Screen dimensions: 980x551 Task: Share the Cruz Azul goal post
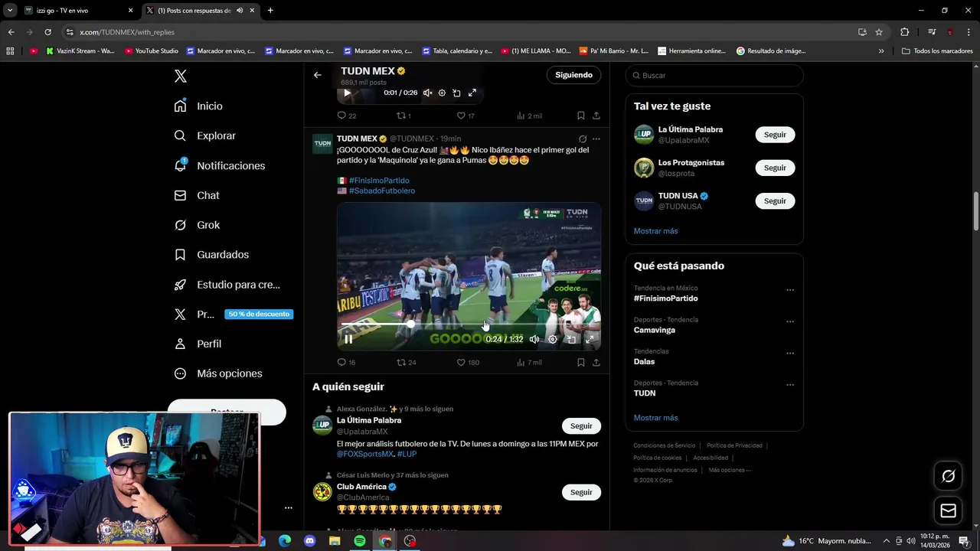(596, 362)
